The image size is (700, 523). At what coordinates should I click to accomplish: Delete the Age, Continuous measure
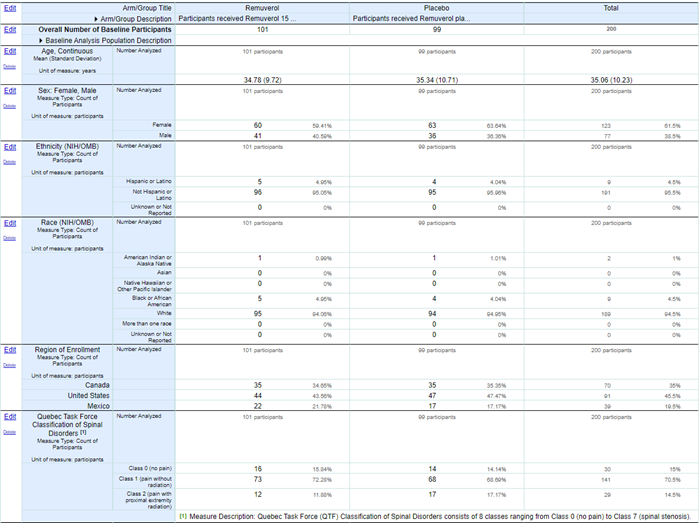10,67
